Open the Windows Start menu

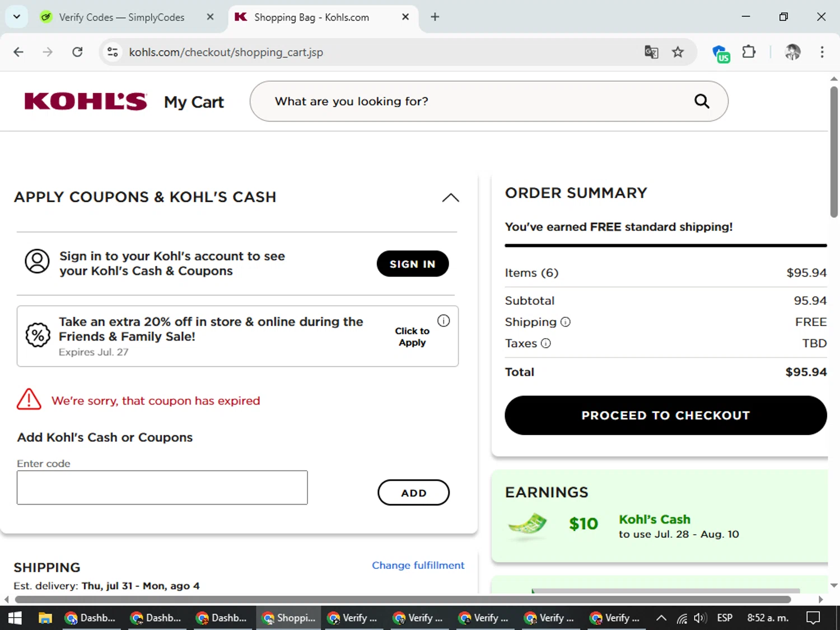15,618
